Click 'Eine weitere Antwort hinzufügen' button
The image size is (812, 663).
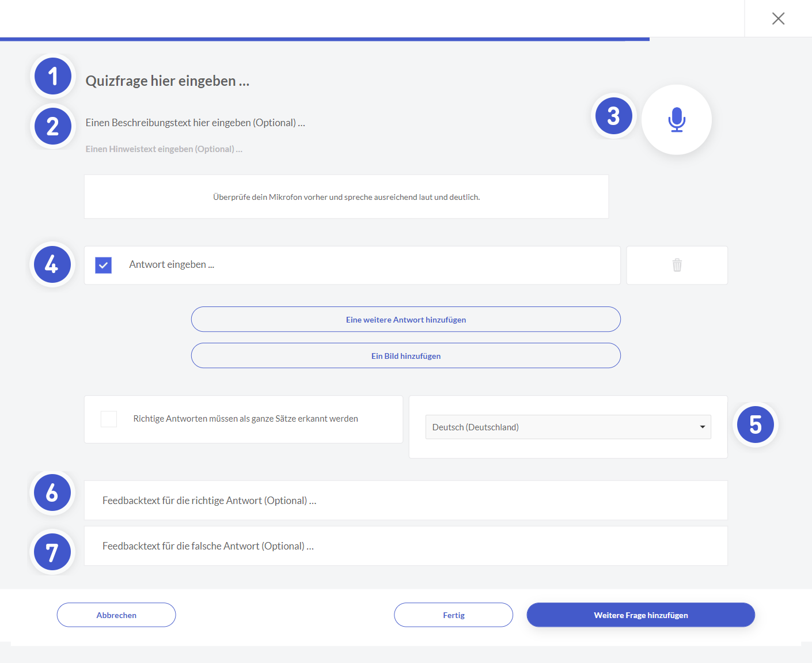pyautogui.click(x=405, y=320)
